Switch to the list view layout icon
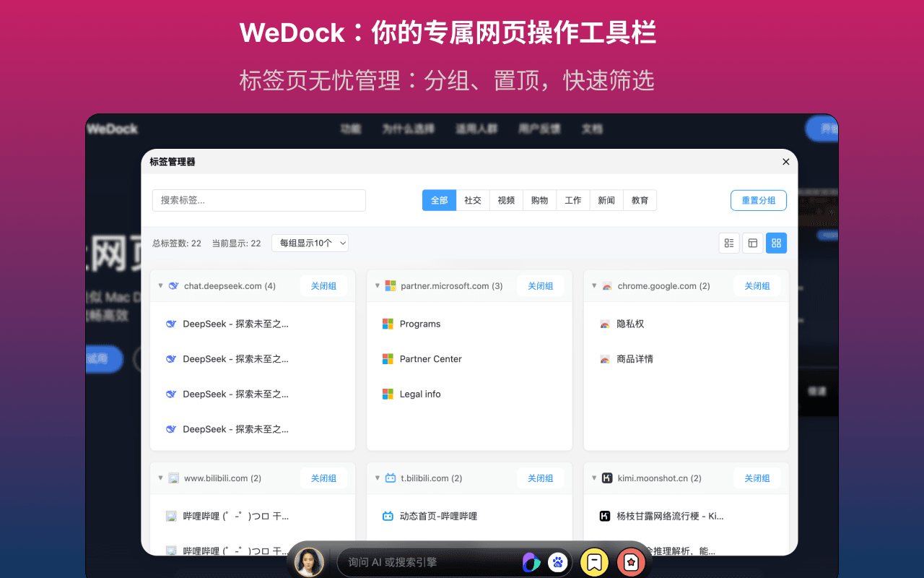The image size is (924, 578). point(729,243)
